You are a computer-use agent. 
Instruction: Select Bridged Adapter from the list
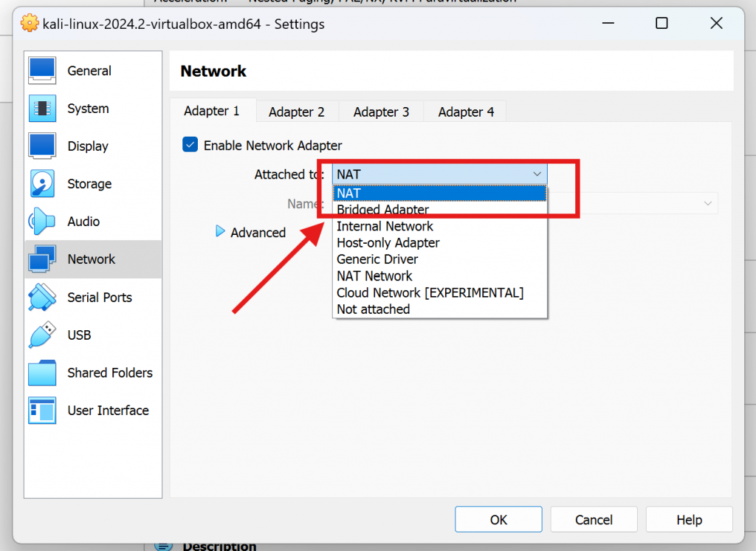click(x=382, y=210)
